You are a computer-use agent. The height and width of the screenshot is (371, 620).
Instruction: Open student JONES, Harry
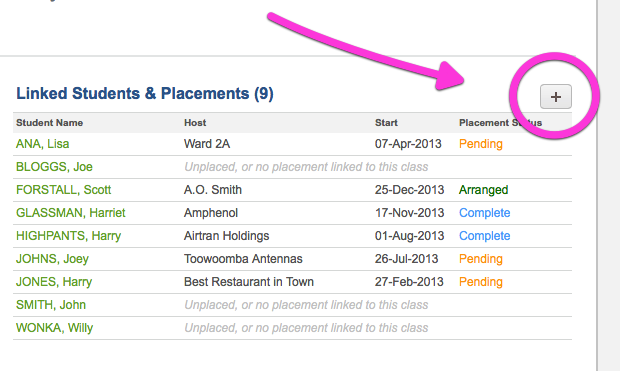click(x=54, y=282)
